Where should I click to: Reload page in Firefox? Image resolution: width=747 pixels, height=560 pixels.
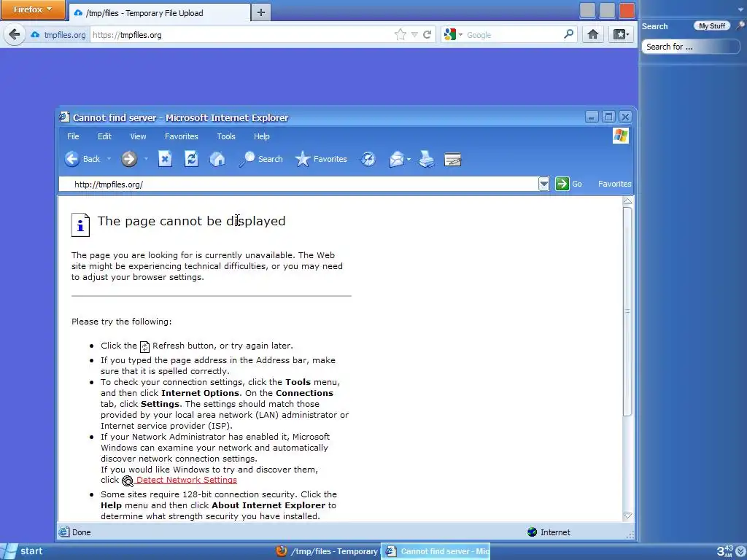[x=427, y=34]
